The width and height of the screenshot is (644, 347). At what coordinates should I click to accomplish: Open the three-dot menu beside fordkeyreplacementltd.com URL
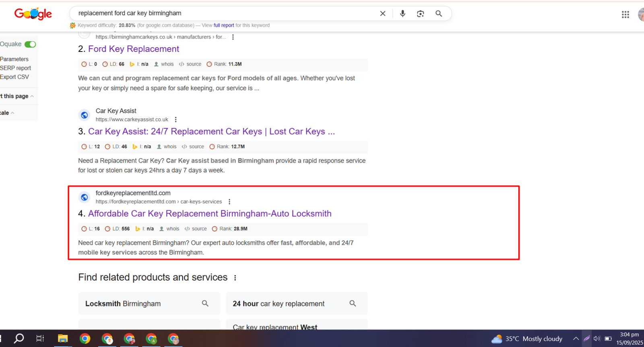[229, 202]
